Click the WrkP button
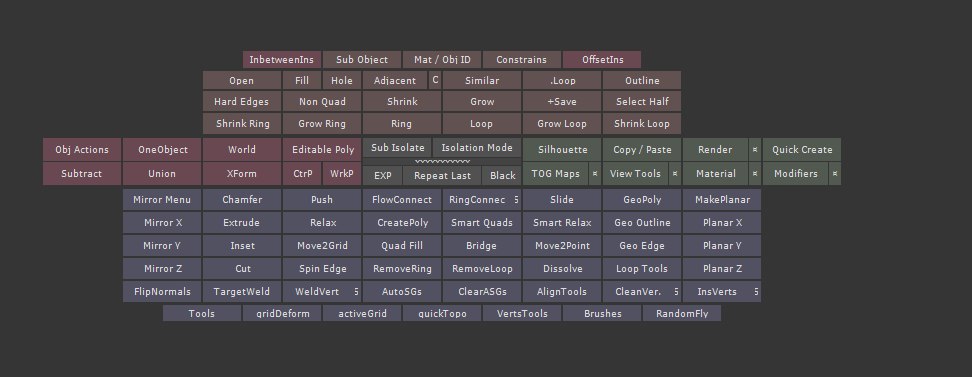 point(342,174)
